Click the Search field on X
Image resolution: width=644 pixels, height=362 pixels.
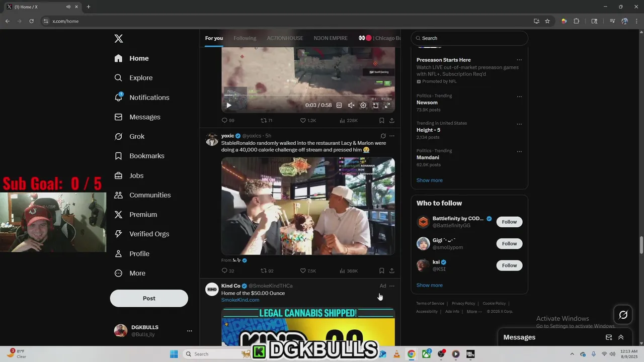[x=469, y=38]
